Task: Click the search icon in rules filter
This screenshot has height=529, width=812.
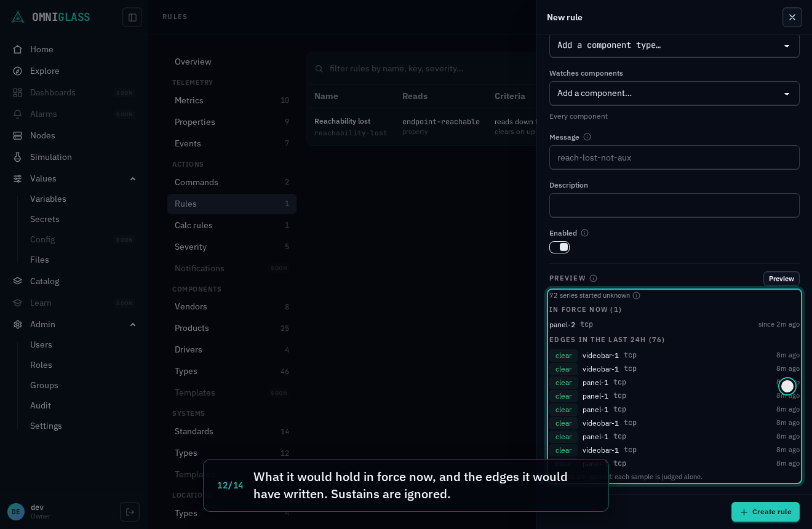Action: point(319,68)
